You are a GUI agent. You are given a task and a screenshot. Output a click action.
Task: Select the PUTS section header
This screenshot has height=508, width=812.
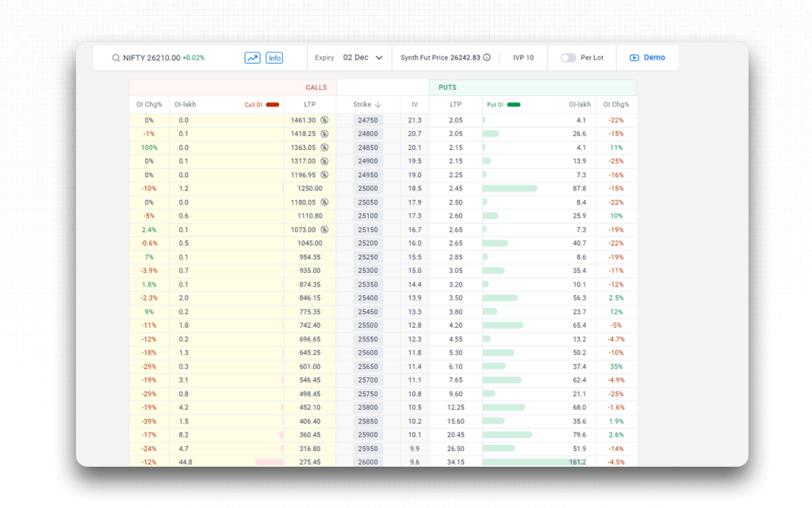448,87
